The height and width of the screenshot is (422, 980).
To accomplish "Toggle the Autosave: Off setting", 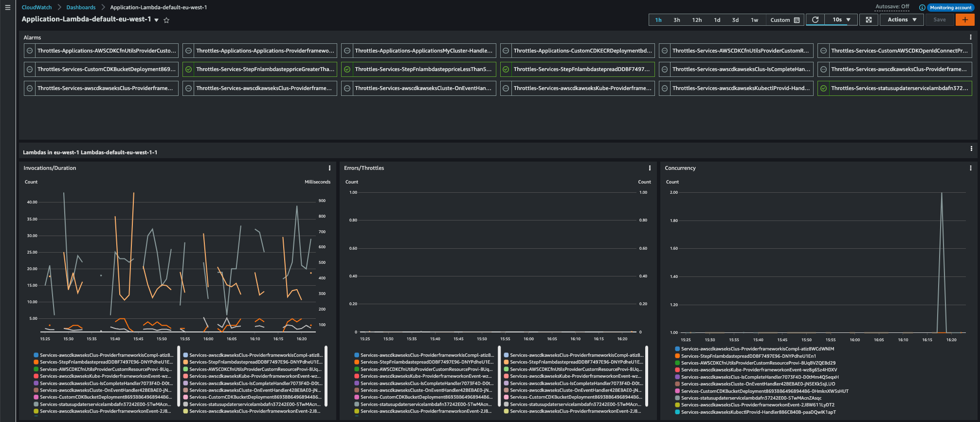I will 892,7.
